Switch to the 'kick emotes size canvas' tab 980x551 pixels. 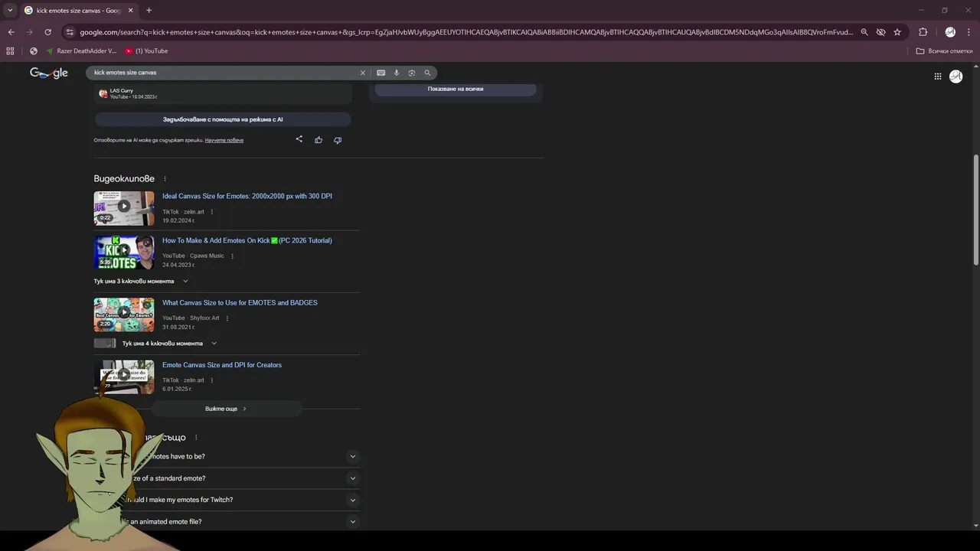[x=78, y=11]
